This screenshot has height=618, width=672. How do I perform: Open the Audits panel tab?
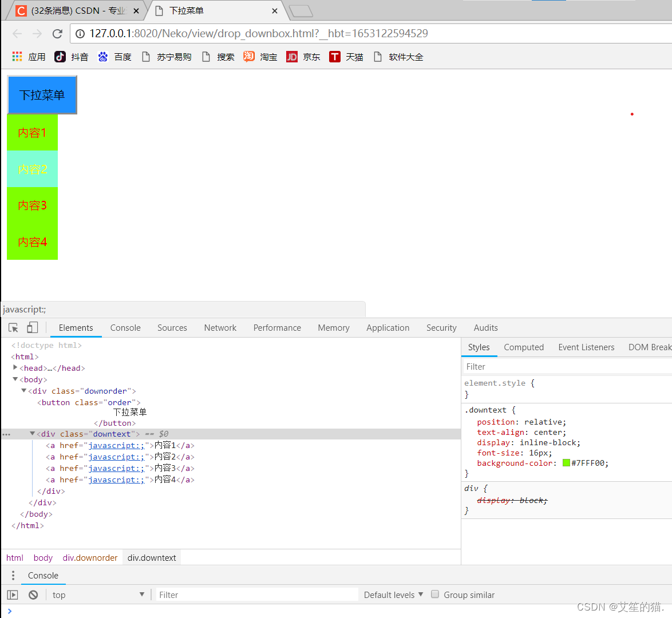click(485, 328)
